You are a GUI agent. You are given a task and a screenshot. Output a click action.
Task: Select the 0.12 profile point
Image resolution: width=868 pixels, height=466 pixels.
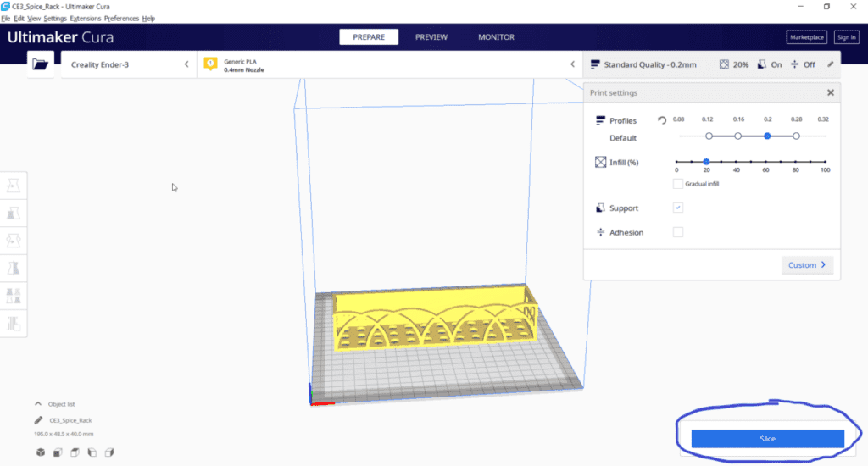[709, 136]
